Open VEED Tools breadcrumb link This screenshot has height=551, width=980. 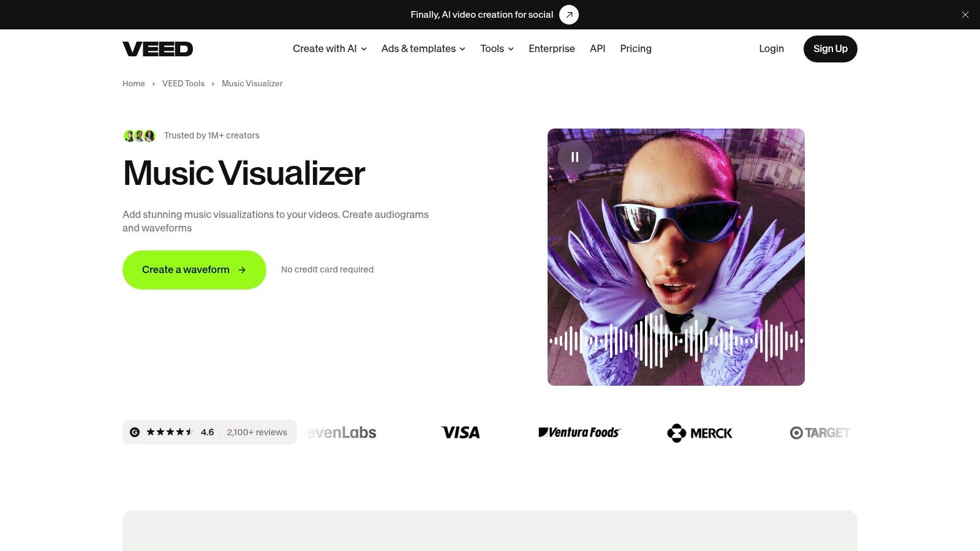tap(183, 83)
